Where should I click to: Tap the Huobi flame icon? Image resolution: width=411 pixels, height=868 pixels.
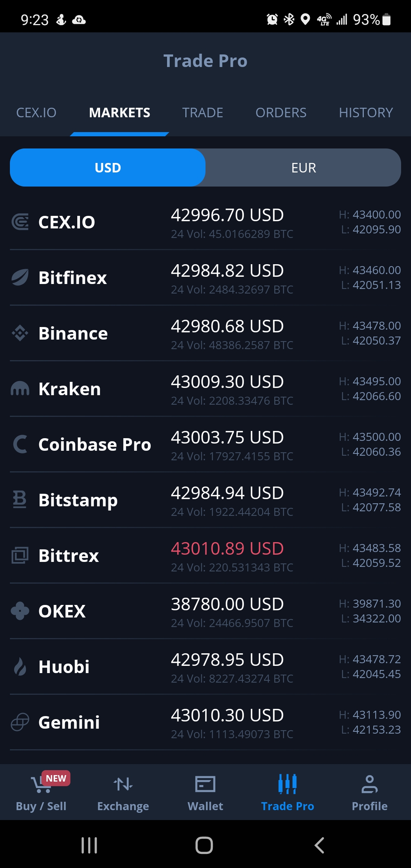(20, 667)
